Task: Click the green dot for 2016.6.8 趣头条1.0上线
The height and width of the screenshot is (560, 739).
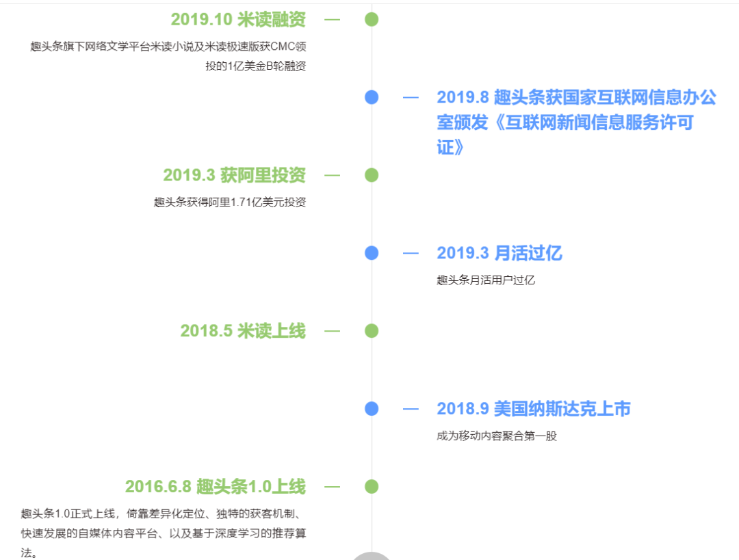Action: pos(372,487)
